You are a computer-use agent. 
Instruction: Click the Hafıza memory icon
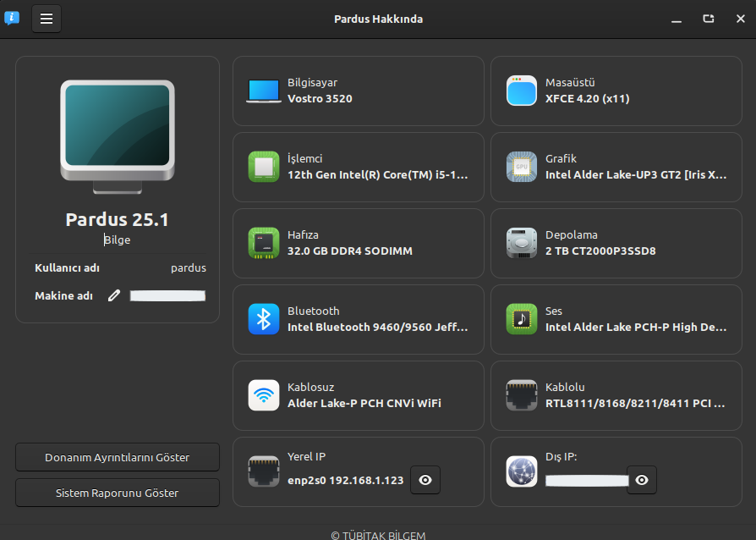point(264,243)
